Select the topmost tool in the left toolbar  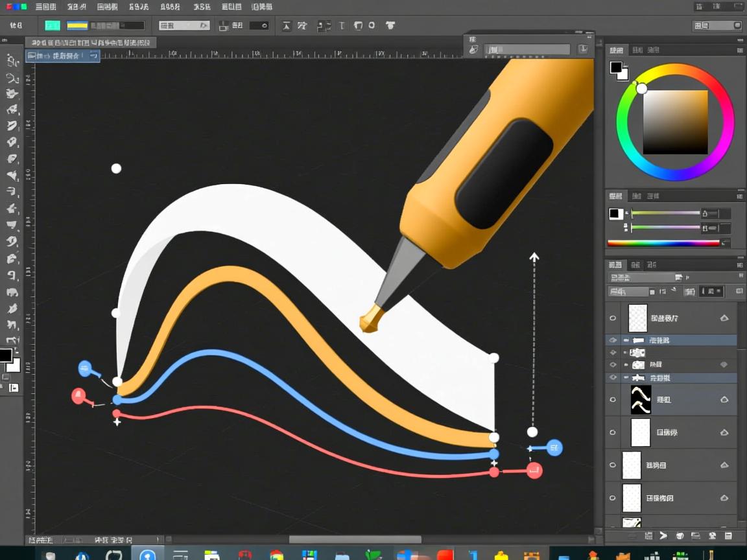click(x=12, y=61)
